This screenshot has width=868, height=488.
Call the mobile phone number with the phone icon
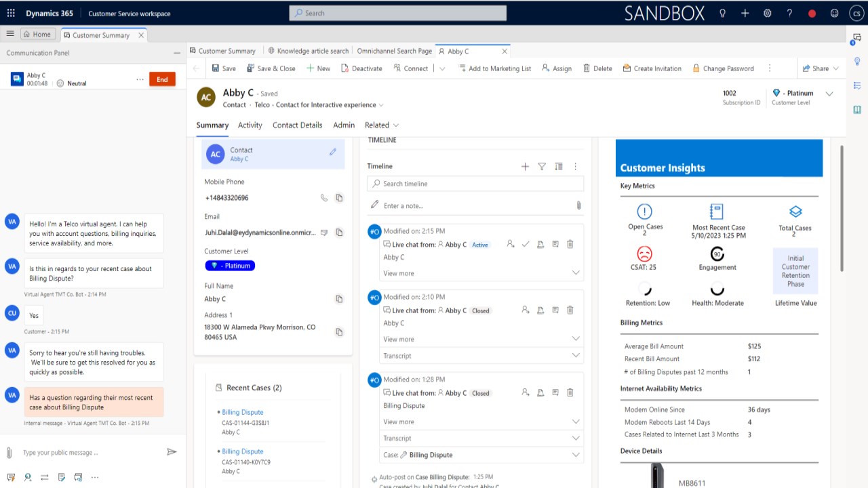pyautogui.click(x=324, y=198)
